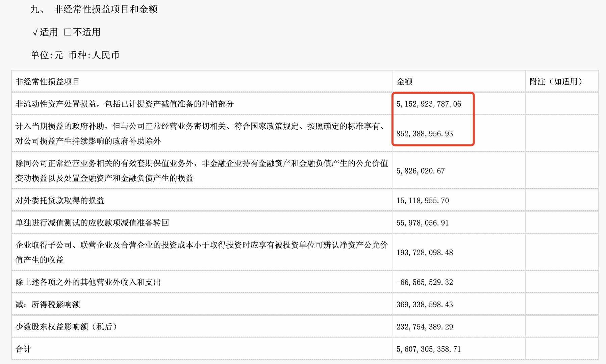Select the row label 单独进行减值测试的应收款项减值准备转回

click(92, 223)
